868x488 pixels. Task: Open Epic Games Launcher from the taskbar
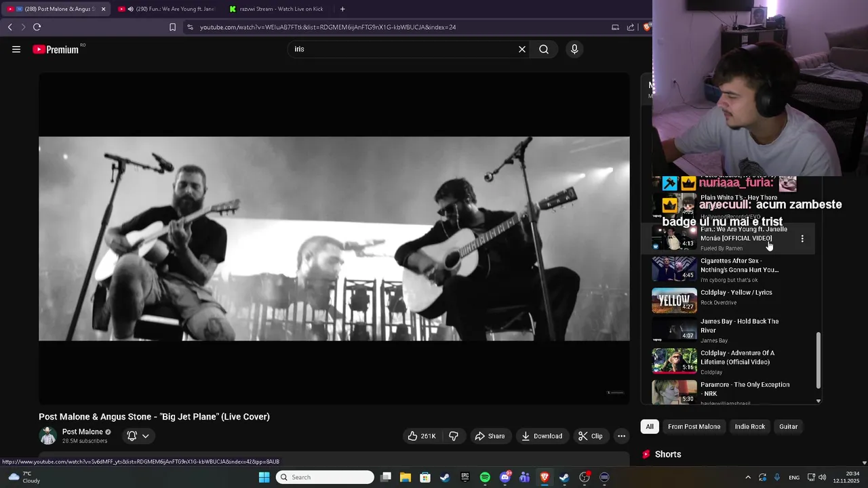465,477
